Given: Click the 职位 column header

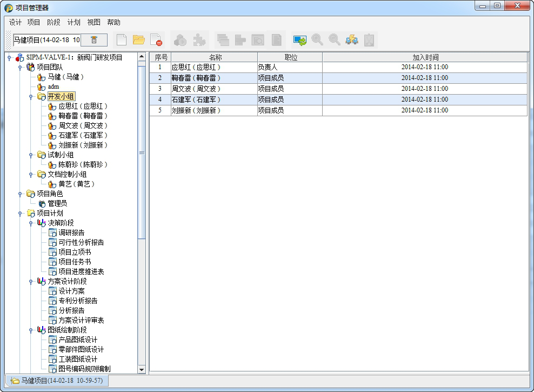Looking at the screenshot, I should [x=290, y=57].
